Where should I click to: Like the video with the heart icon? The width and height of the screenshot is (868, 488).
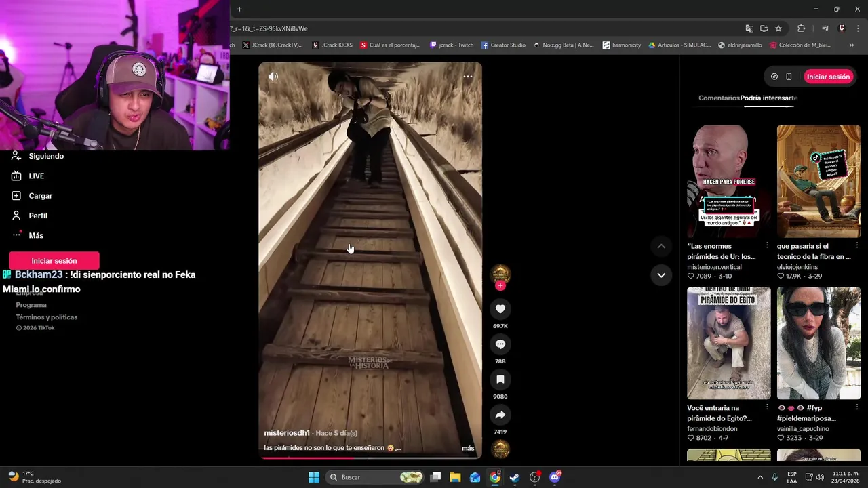click(x=500, y=309)
